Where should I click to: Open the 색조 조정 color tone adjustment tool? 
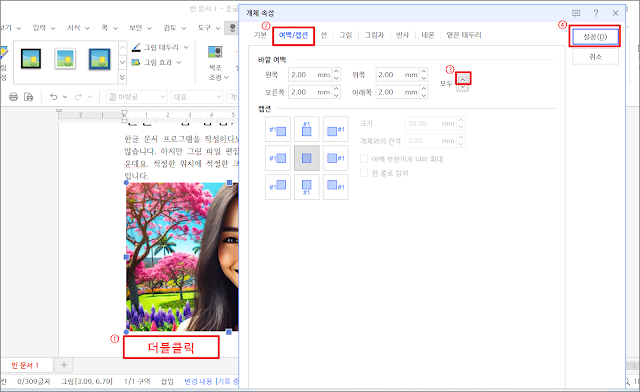point(217,63)
